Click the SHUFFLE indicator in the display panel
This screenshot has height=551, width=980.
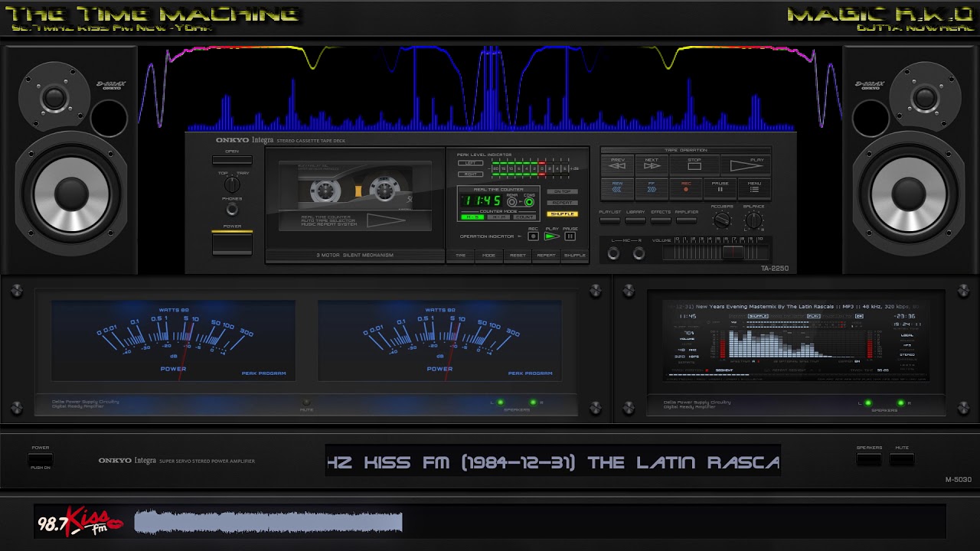758,316
